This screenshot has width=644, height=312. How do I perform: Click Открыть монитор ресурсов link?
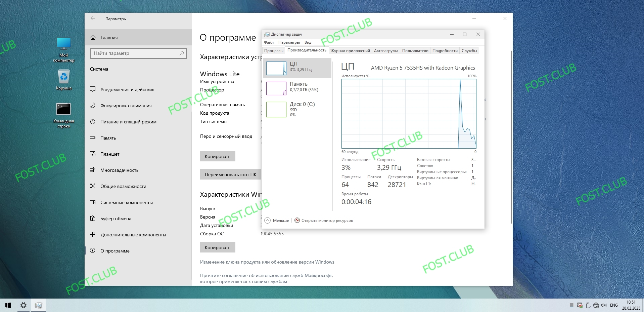[324, 221]
